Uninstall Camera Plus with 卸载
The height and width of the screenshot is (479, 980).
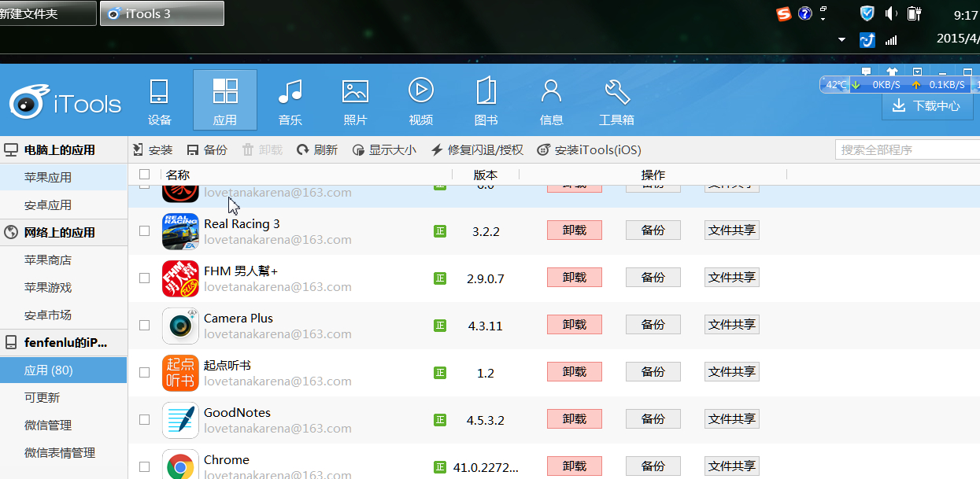coord(575,324)
